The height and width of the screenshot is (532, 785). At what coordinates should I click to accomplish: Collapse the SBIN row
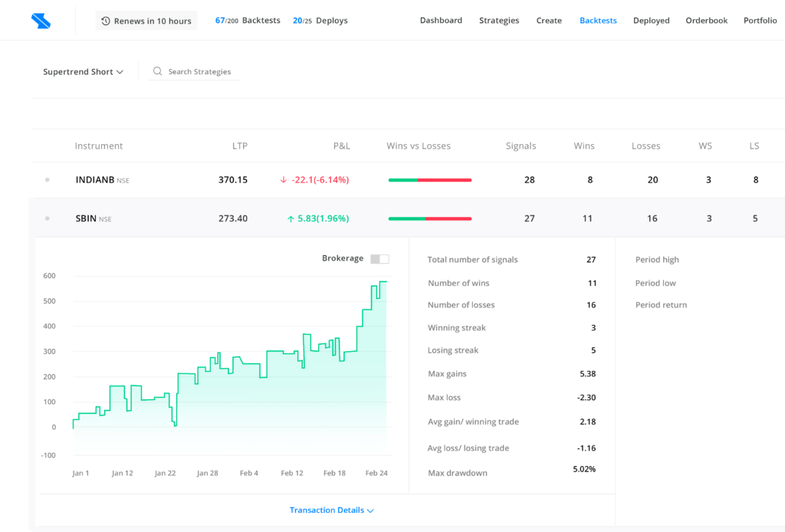click(86, 218)
